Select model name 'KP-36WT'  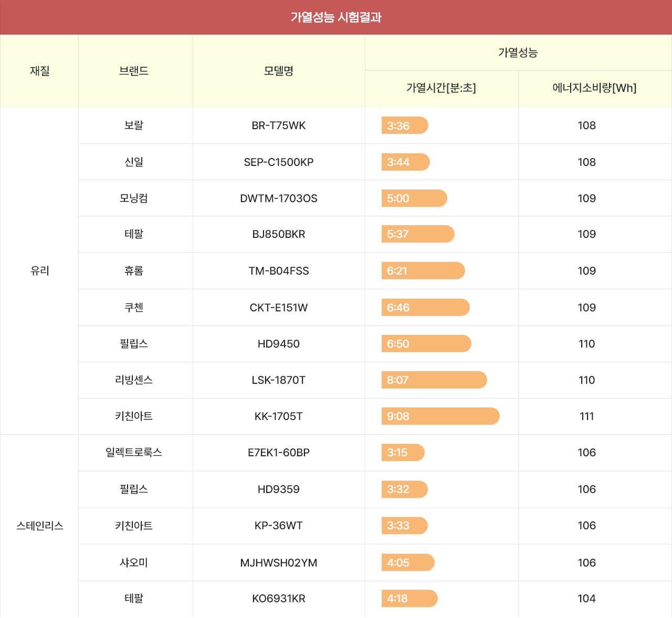pos(279,526)
